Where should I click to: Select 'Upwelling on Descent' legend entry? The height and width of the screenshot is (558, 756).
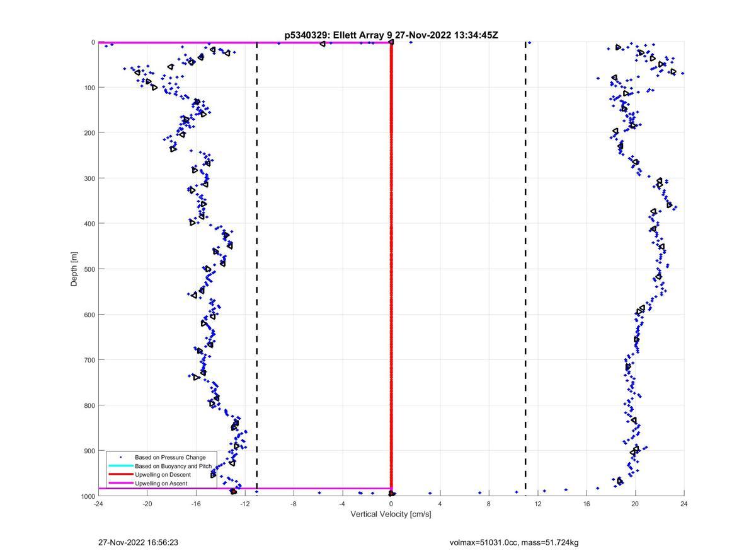163,475
